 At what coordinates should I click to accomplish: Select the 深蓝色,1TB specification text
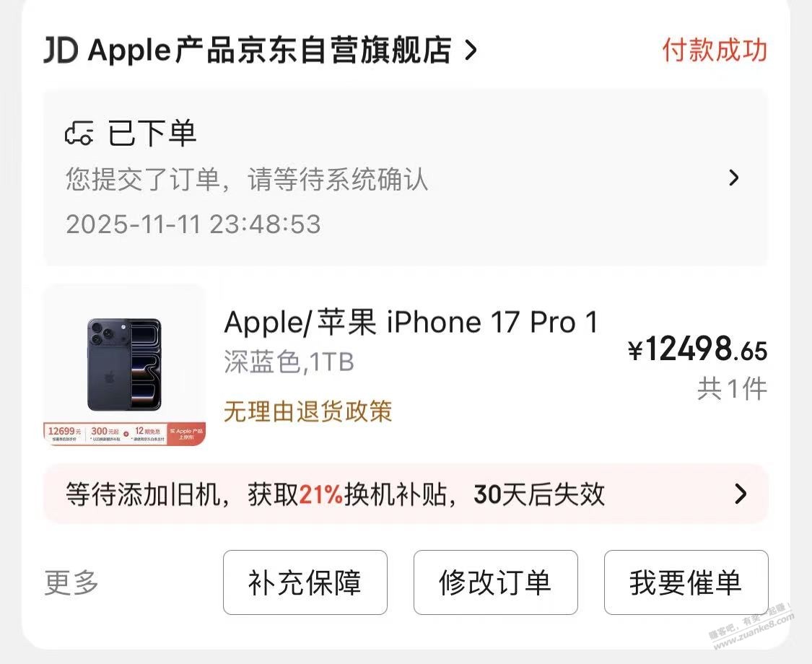289,362
